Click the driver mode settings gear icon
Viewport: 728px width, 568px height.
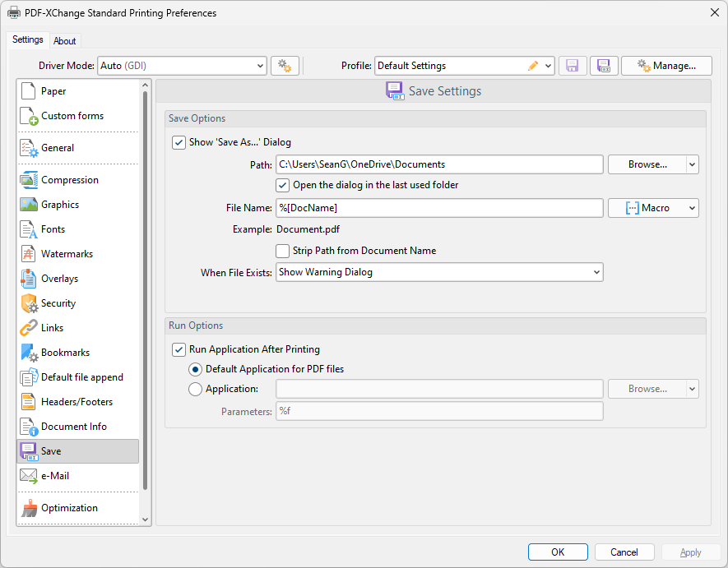pos(285,66)
